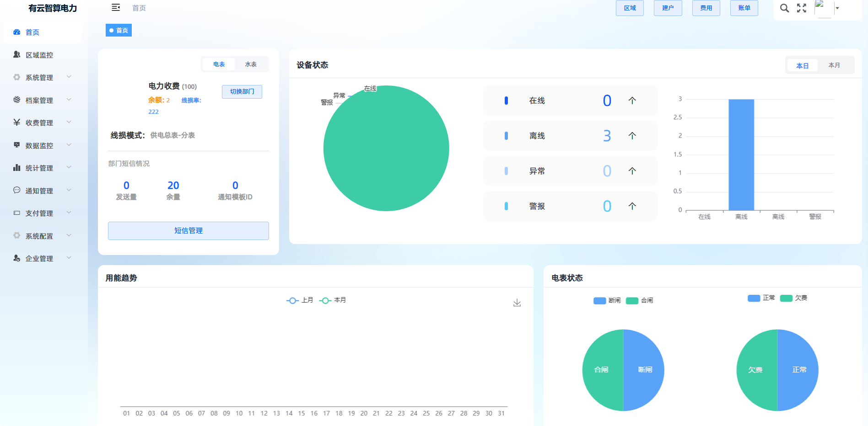The height and width of the screenshot is (426, 868).
Task: Expand the 系统管理 submenu
Action: click(69, 77)
